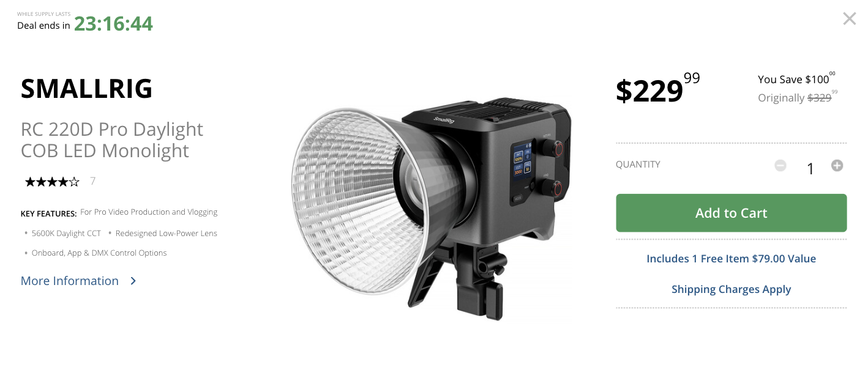Increase quantity with the plus icon
Viewport: 868px width, 389px height.
click(x=837, y=165)
